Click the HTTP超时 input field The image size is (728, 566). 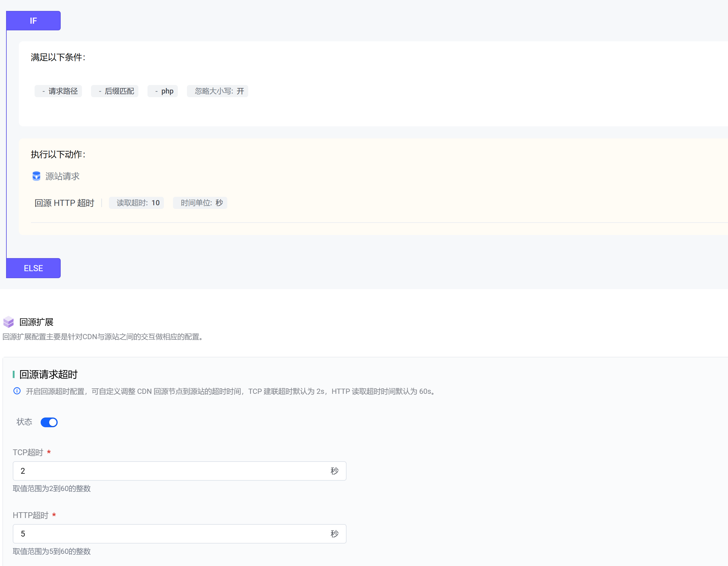[x=167, y=534]
